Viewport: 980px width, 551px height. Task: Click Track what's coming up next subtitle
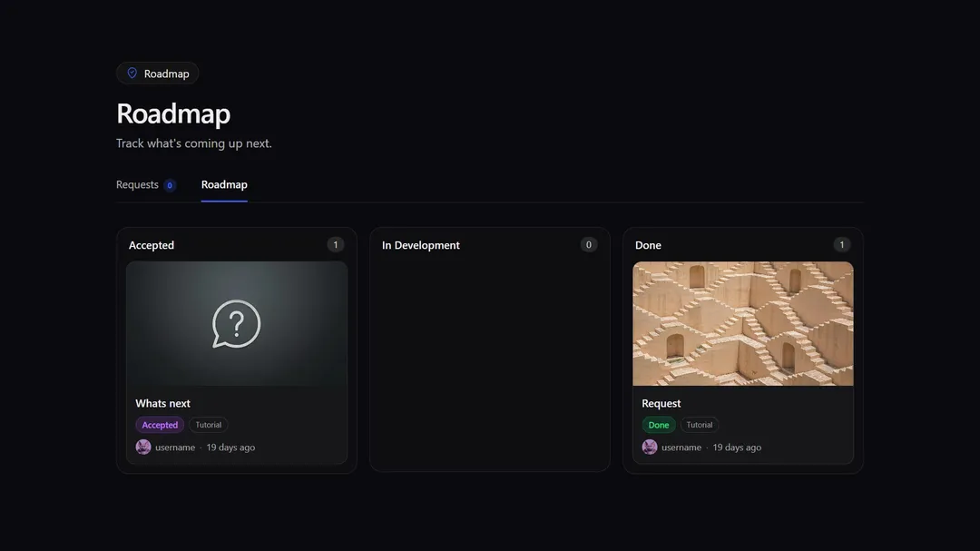(x=194, y=143)
